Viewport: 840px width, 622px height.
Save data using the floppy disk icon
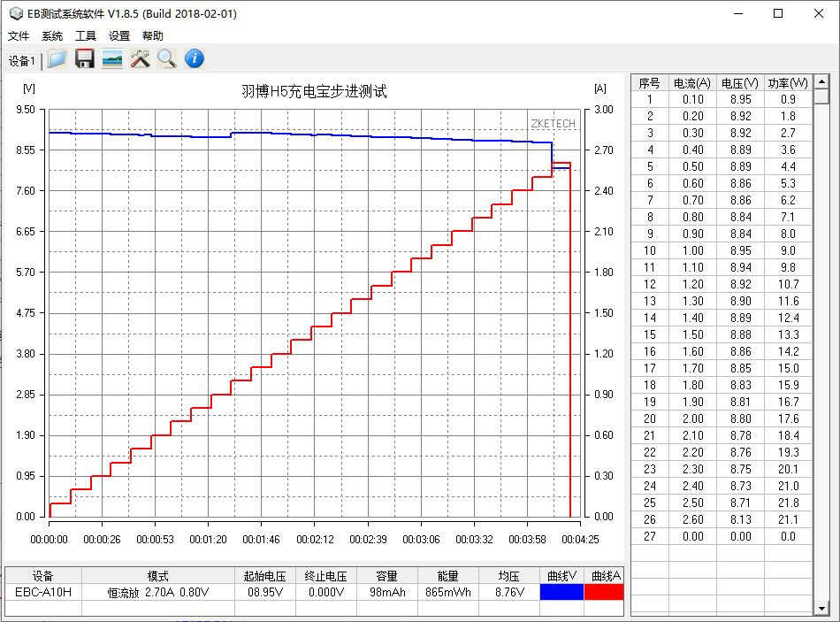[84, 58]
